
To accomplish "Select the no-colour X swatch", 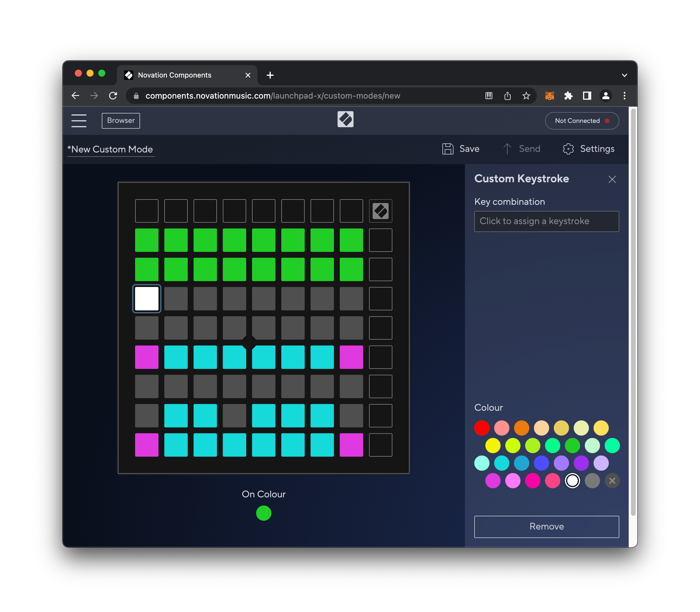I will click(x=612, y=481).
